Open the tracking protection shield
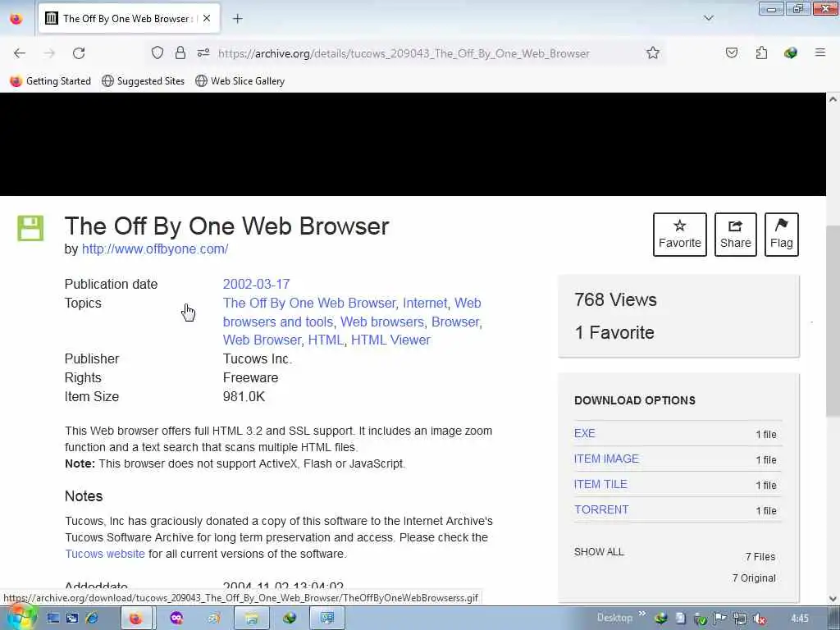The height and width of the screenshot is (630, 840). click(x=157, y=52)
